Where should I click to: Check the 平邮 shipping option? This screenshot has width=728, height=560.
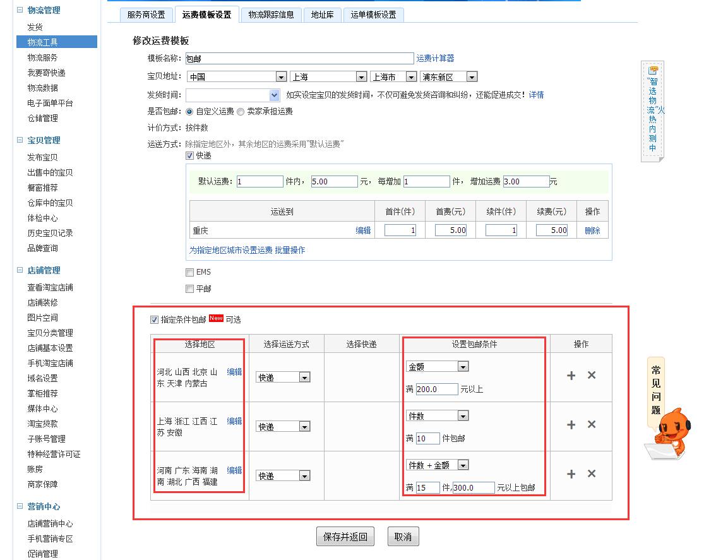point(189,289)
